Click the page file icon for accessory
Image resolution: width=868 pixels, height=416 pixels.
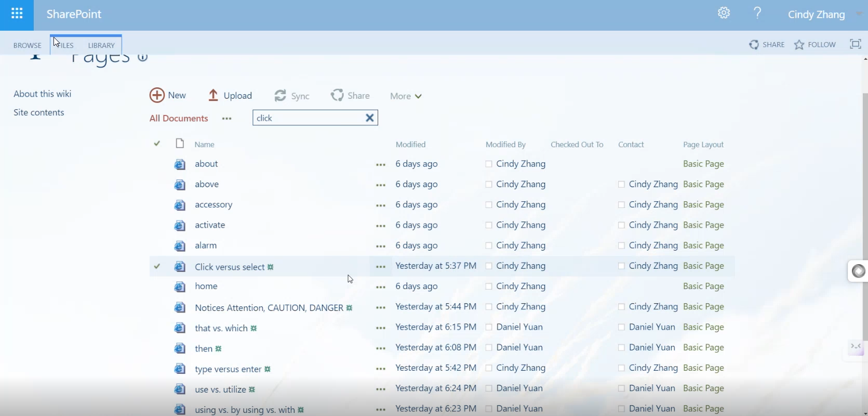(180, 205)
